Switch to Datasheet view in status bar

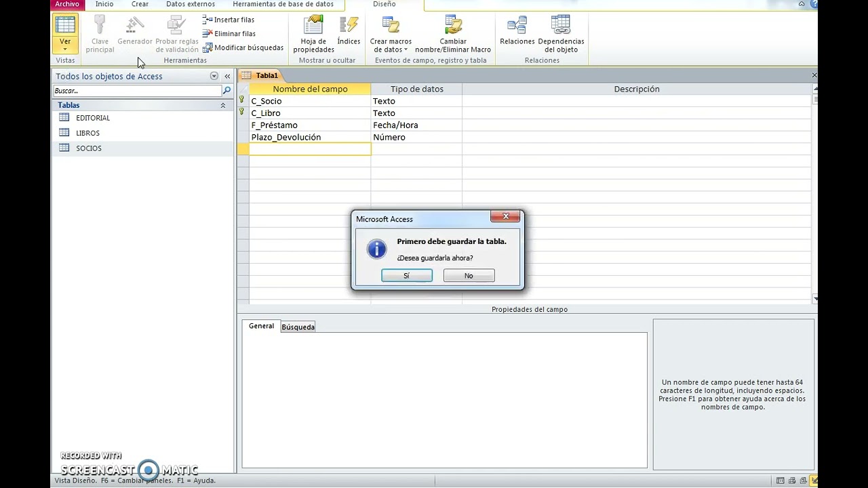(782, 481)
